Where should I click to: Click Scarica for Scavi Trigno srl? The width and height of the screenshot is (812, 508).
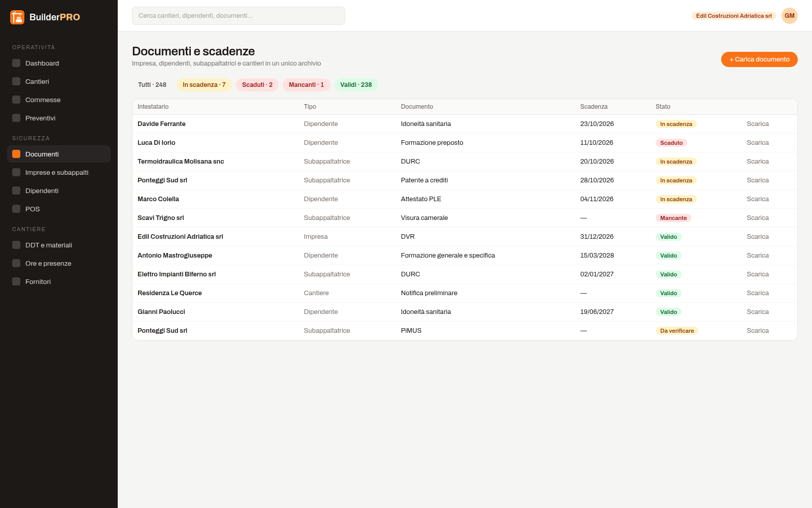tap(758, 218)
